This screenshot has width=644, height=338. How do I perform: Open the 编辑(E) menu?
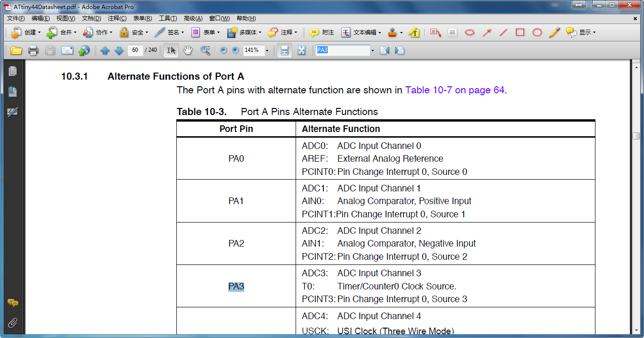[41, 18]
